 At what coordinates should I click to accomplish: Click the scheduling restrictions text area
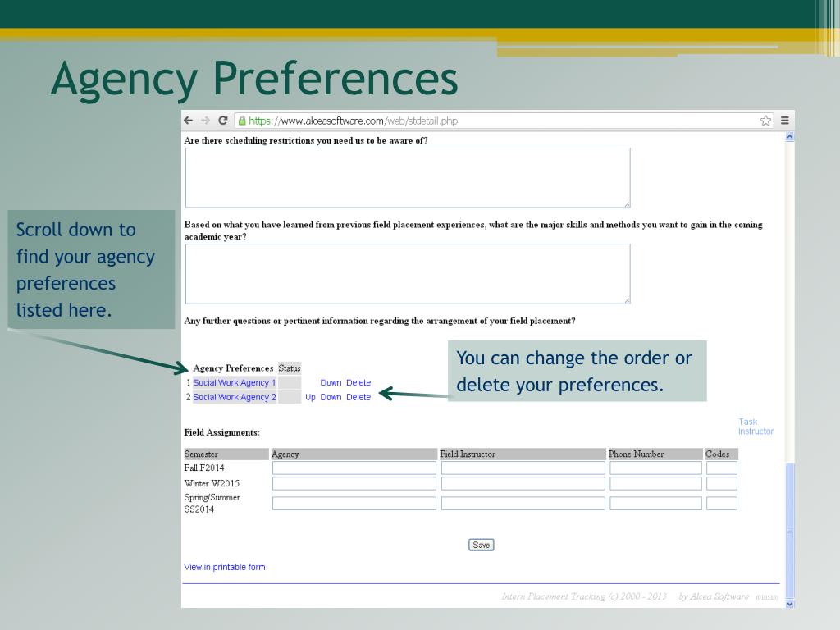408,178
